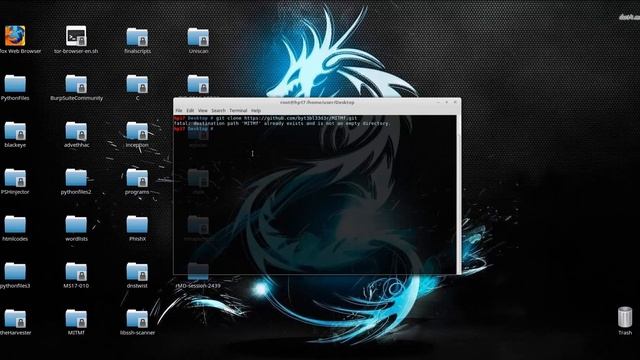The width and height of the screenshot is (640, 360).
Task: Open the libssh-scanner folder
Action: [137, 318]
